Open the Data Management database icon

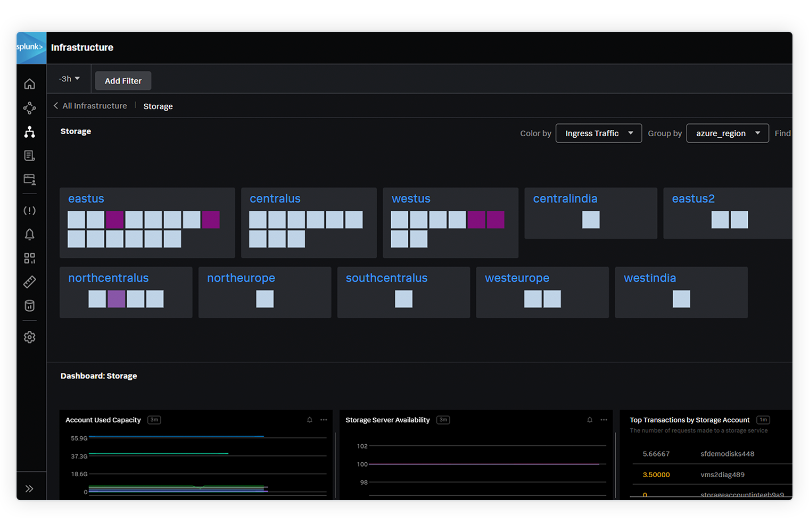[x=30, y=305]
